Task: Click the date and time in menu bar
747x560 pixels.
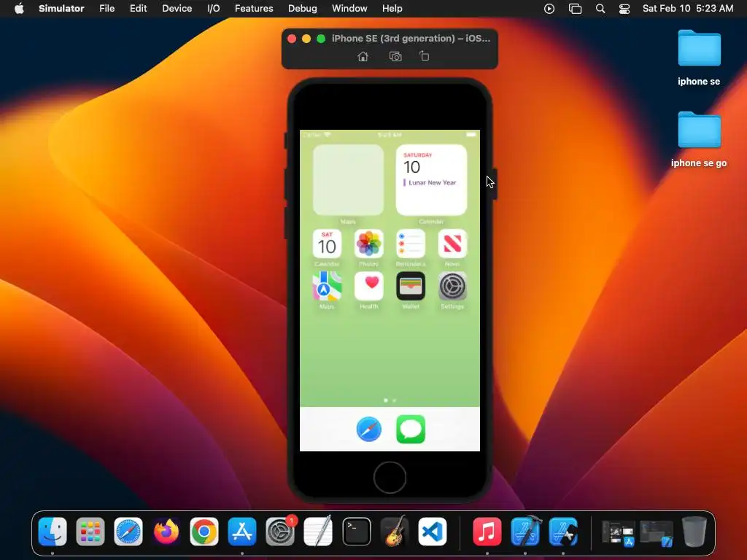Action: tap(687, 9)
